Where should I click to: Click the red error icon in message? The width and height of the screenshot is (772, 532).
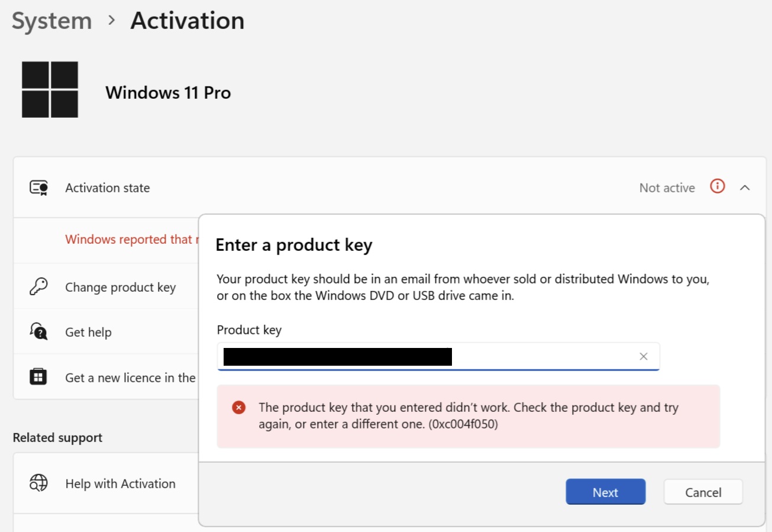(239, 407)
